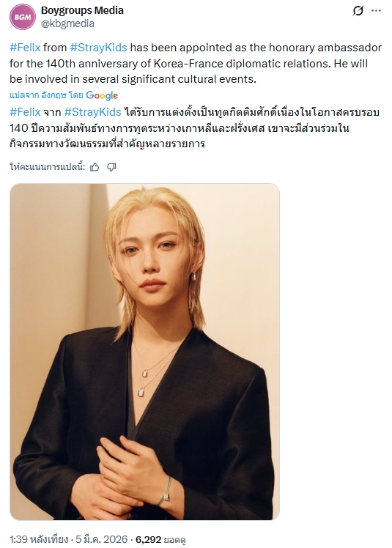
Task: Rate the translation with thumbs down
Action: pos(111,168)
